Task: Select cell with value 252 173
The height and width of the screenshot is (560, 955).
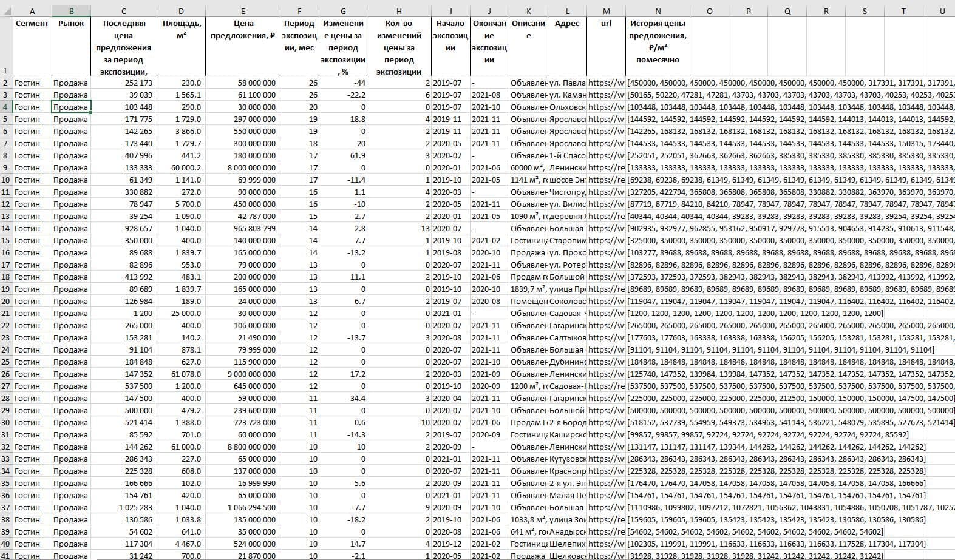Action: 124,83
